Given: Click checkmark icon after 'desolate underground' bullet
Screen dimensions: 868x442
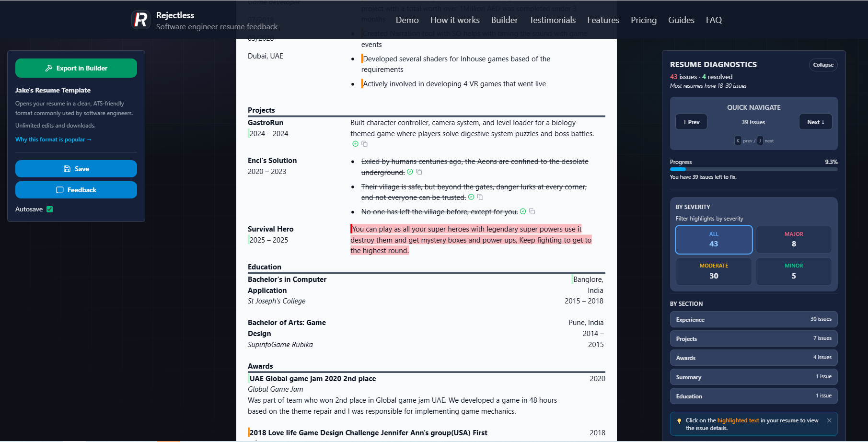Looking at the screenshot, I should (x=410, y=172).
